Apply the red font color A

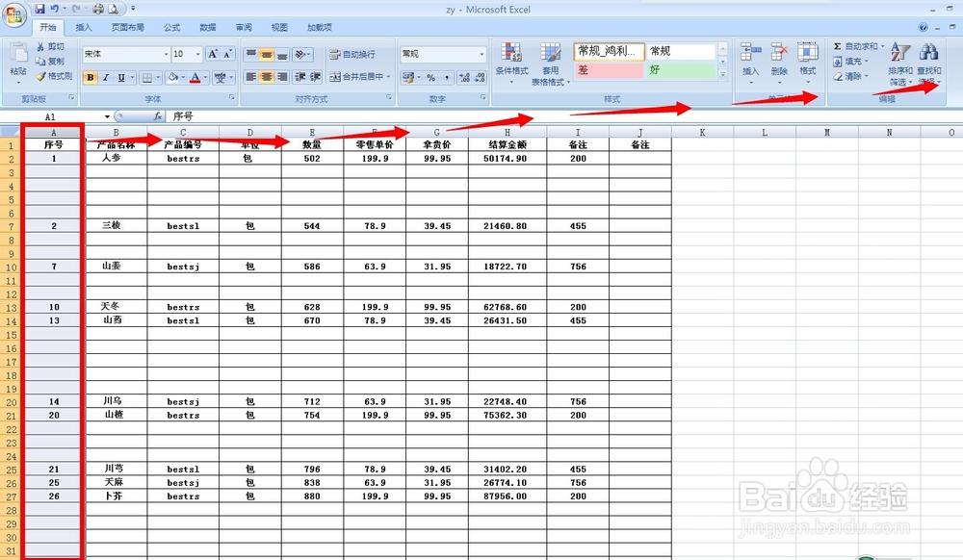195,77
